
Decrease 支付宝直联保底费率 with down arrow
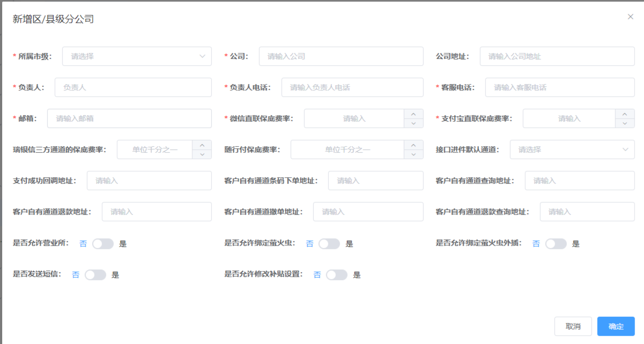click(625, 123)
